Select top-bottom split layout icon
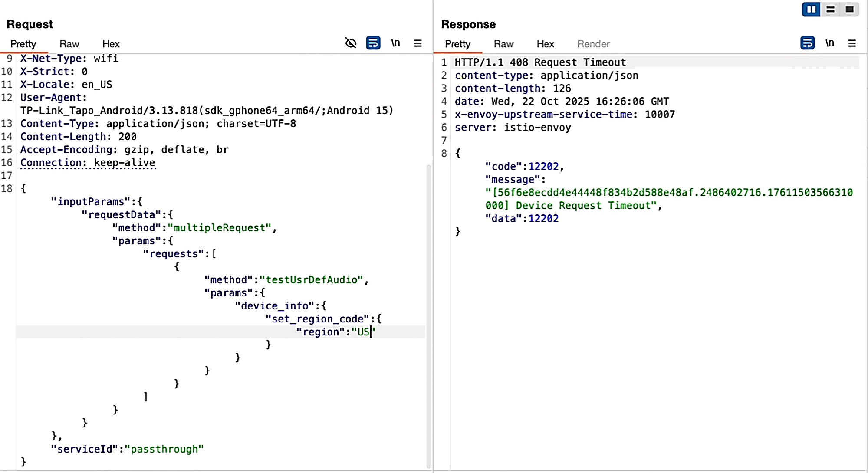This screenshot has width=868, height=473. pos(830,9)
